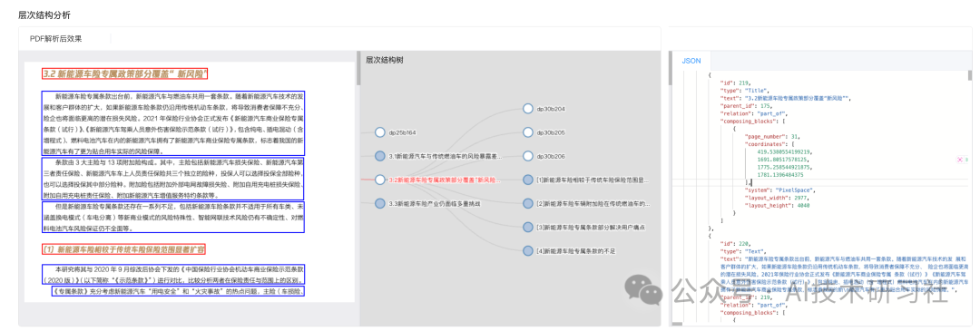Expand the 3.3 section tree node
Screen dimensions: 980x331
[x=379, y=203]
